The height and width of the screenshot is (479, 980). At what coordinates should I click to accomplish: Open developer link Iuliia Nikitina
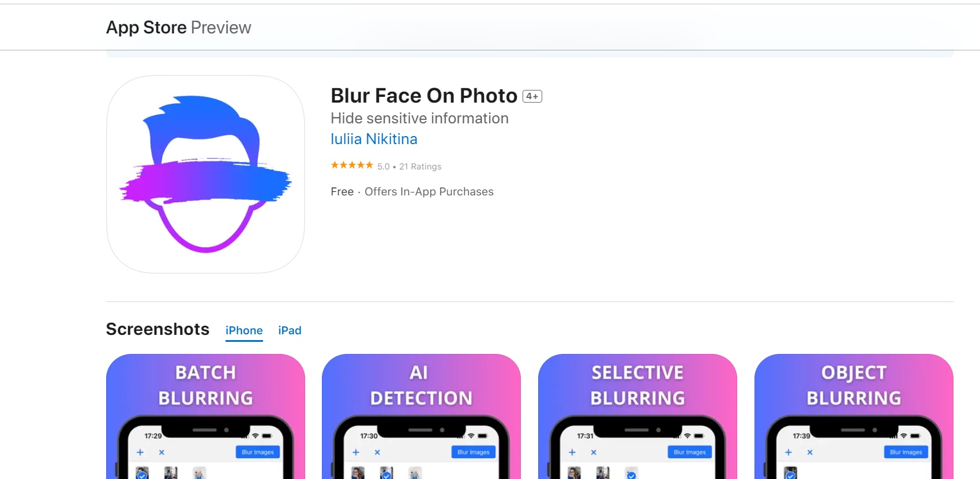[374, 139]
